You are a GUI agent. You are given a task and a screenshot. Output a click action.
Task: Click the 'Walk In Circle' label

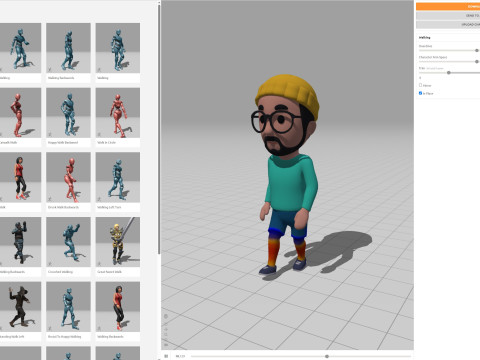(106, 143)
